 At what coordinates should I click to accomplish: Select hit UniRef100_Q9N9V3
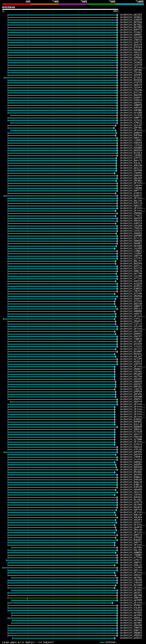(x=131, y=306)
